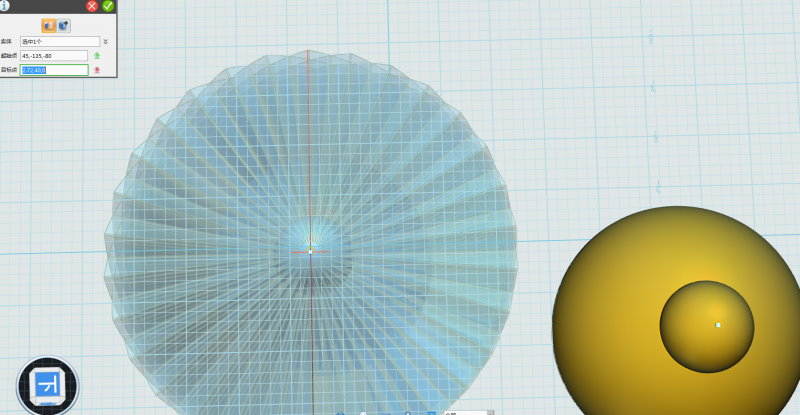Select the orange point-to-point move mode

click(49, 26)
